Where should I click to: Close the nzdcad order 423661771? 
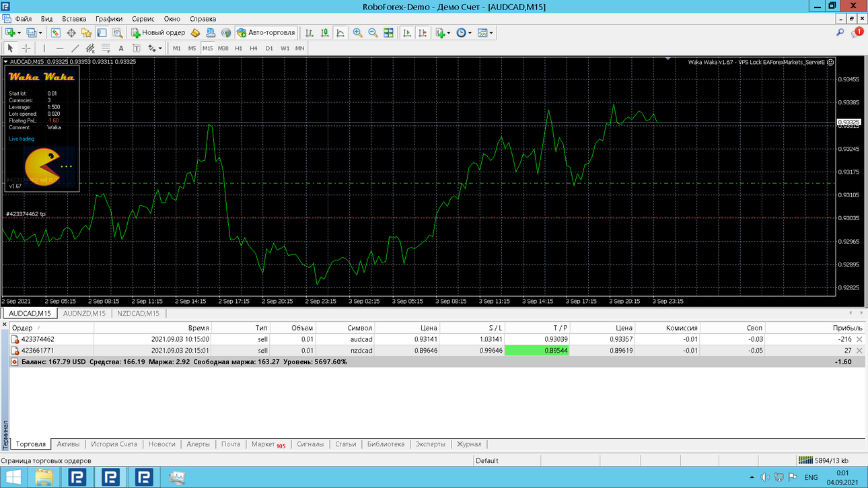(859, 351)
